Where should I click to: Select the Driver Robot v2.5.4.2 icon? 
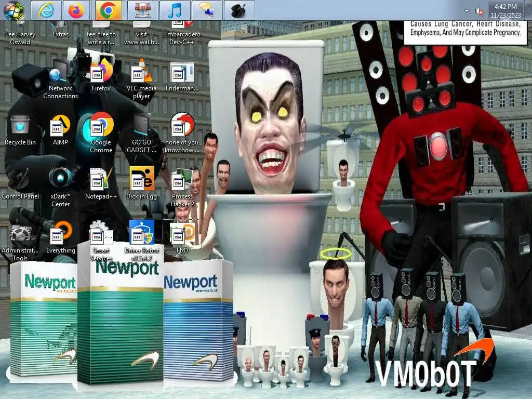tap(141, 242)
